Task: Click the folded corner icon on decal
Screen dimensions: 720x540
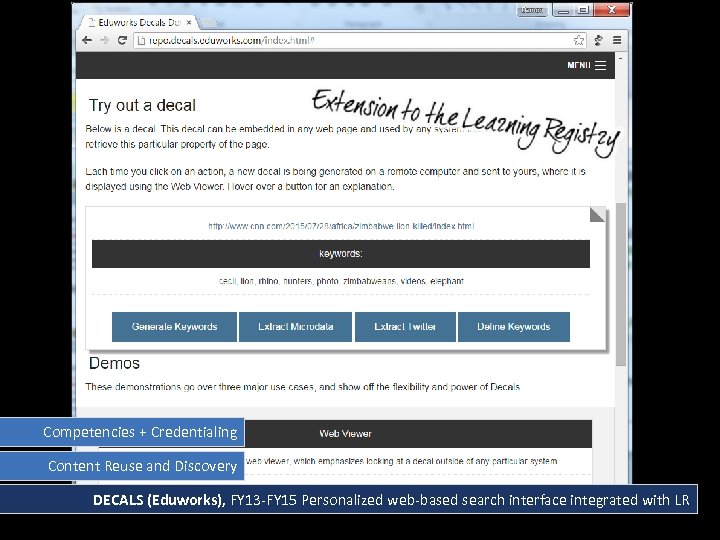Action: pyautogui.click(x=597, y=214)
